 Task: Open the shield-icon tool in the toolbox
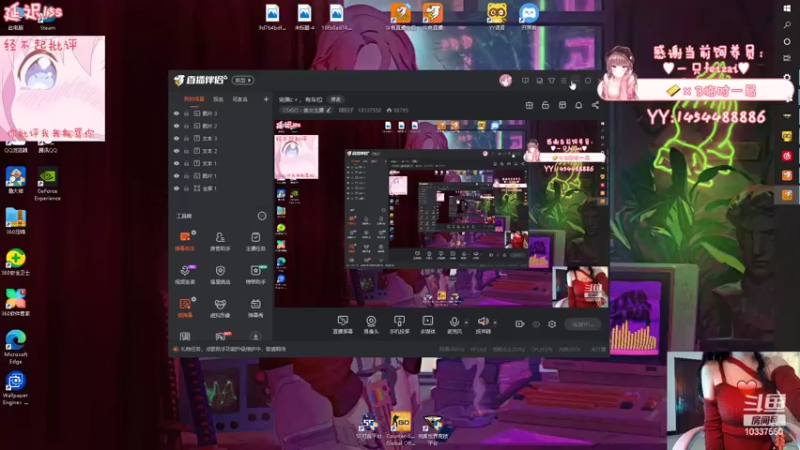coord(220,274)
